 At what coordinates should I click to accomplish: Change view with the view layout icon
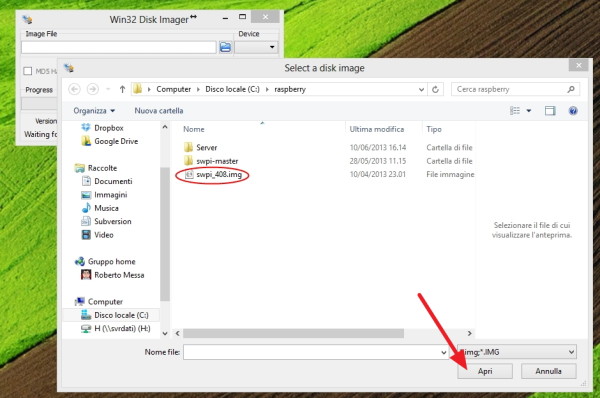click(x=515, y=111)
